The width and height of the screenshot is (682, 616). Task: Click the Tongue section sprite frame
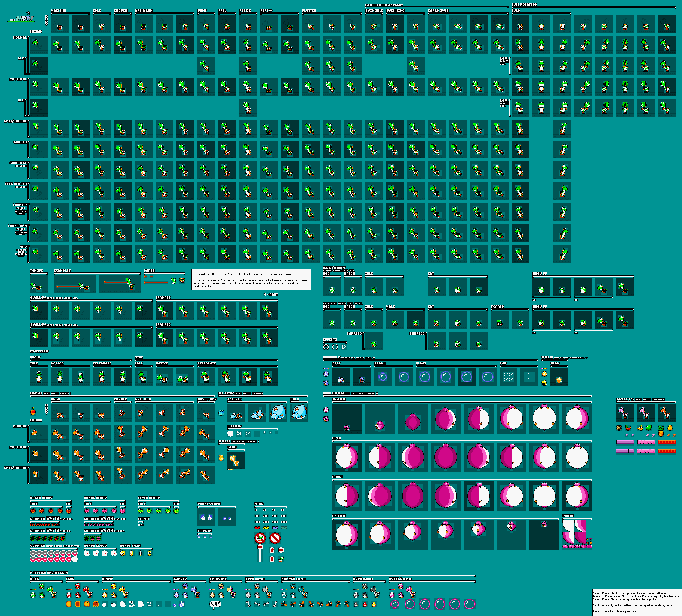[x=39, y=284]
